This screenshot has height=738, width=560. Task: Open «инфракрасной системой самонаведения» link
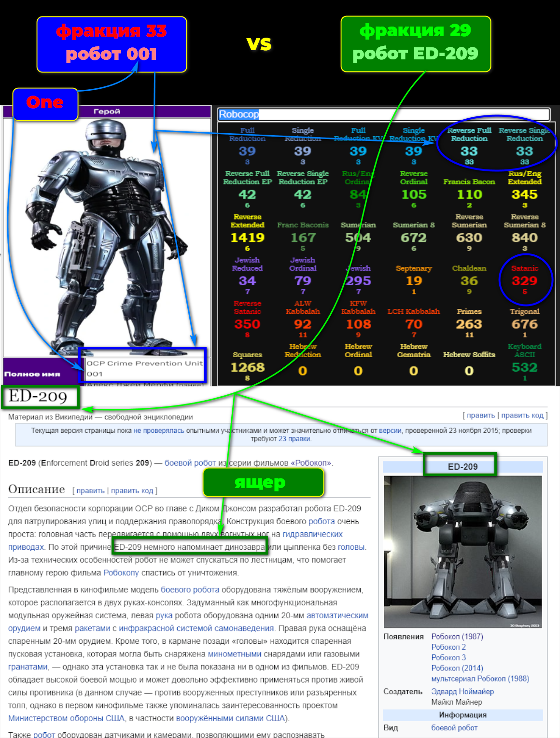(196, 628)
